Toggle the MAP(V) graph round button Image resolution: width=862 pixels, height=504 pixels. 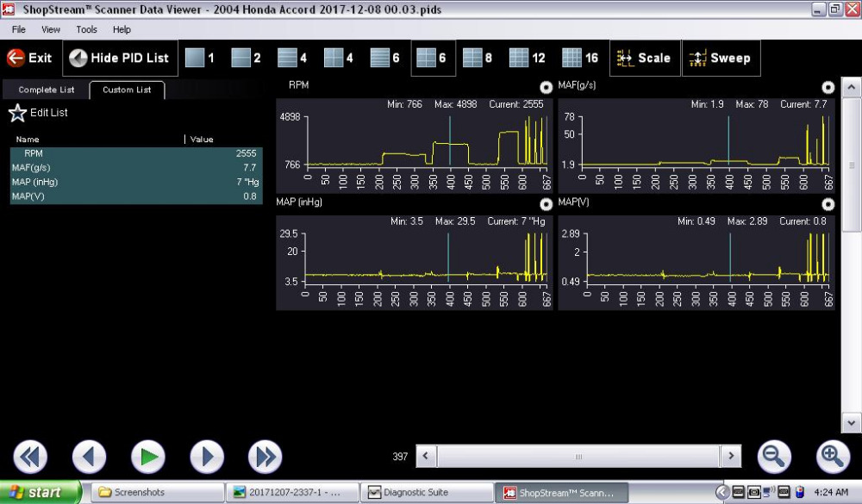click(828, 204)
